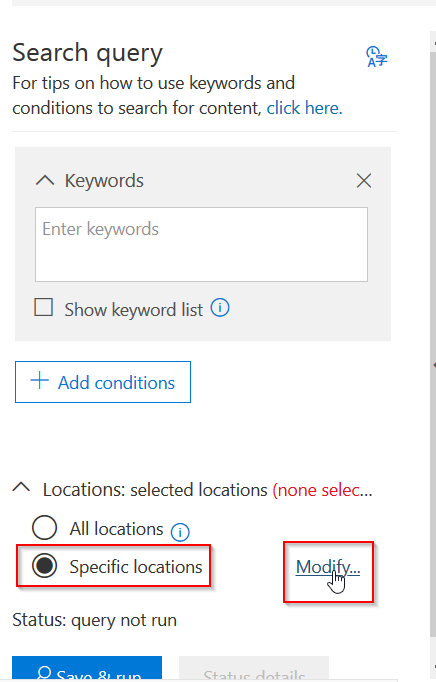Open the 'click here' tips link

[x=305, y=108]
